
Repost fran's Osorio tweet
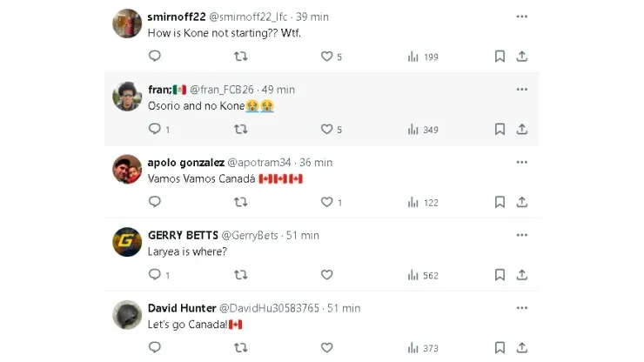pyautogui.click(x=241, y=130)
